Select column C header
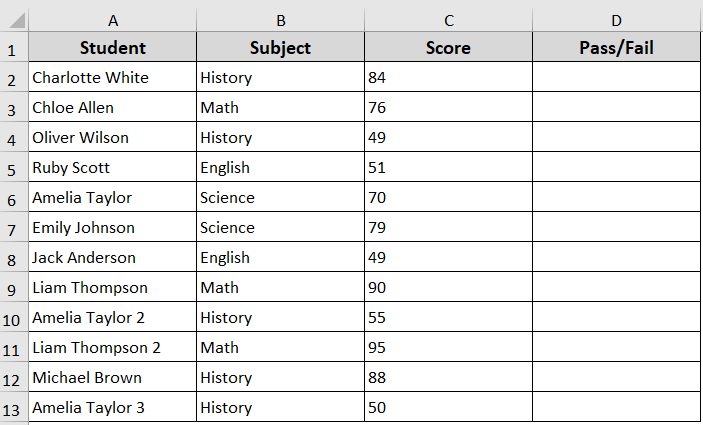 point(448,20)
